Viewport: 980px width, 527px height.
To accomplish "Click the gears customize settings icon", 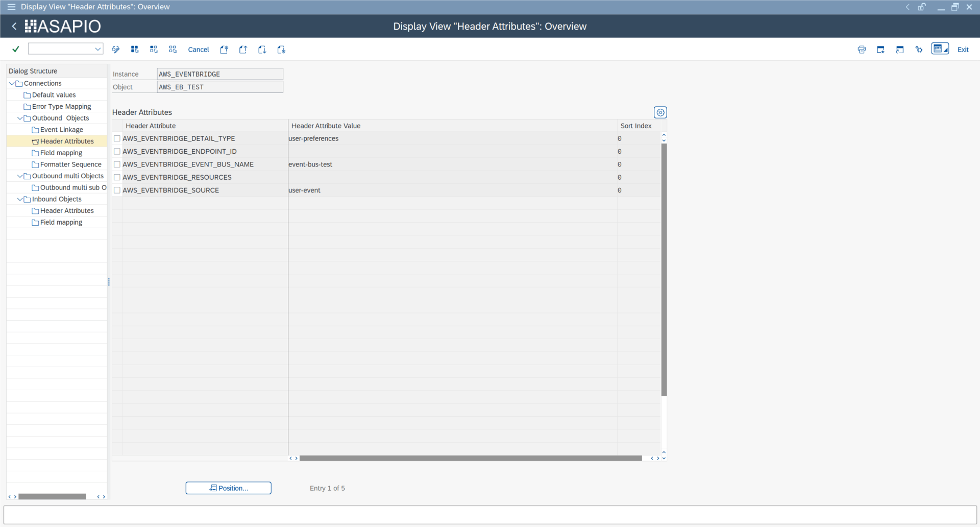I will click(919, 50).
